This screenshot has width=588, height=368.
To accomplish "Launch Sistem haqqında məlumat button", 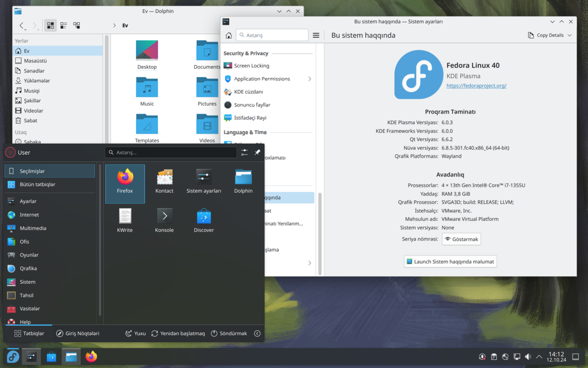I will (x=450, y=261).
